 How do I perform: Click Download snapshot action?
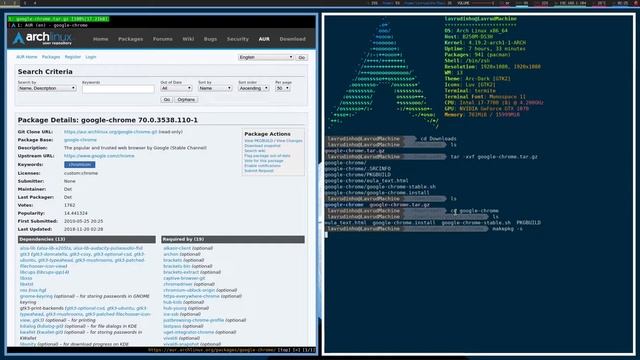pos(262,146)
